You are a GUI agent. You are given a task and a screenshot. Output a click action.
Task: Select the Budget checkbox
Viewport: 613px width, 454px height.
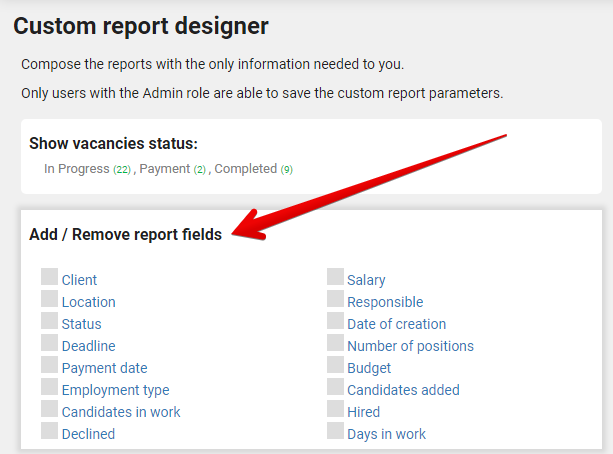click(335, 365)
